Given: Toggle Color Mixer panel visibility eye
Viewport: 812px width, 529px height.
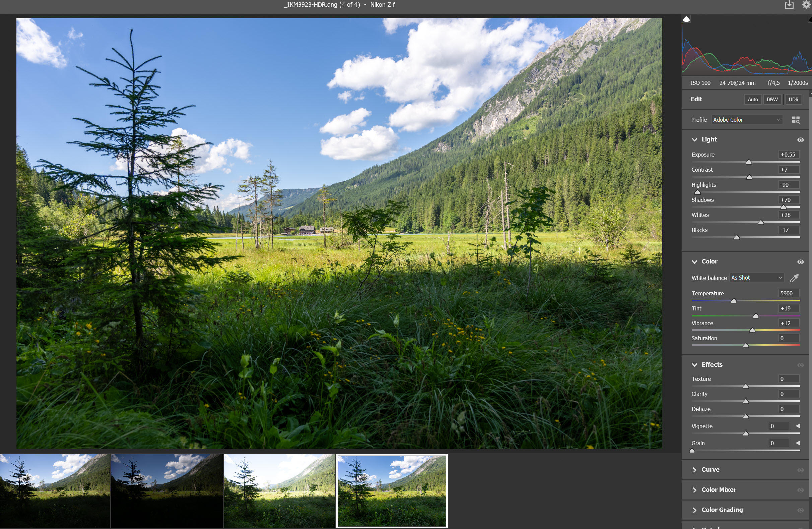Looking at the screenshot, I should [x=800, y=490].
